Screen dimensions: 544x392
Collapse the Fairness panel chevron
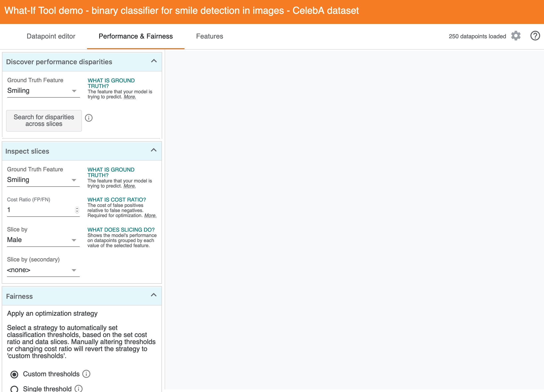pyautogui.click(x=154, y=295)
